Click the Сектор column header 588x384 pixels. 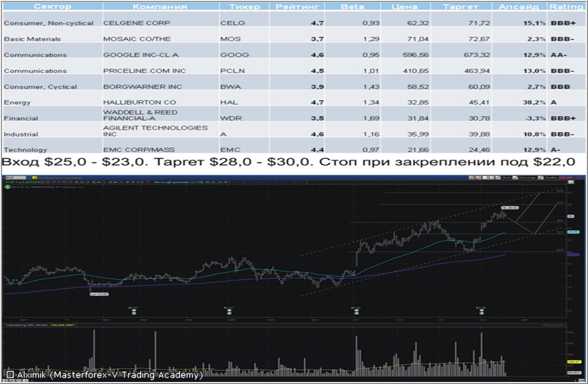pos(52,6)
